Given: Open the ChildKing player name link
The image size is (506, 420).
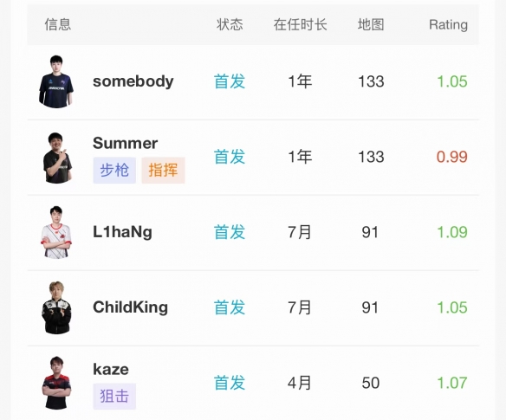Looking at the screenshot, I should pyautogui.click(x=130, y=307).
